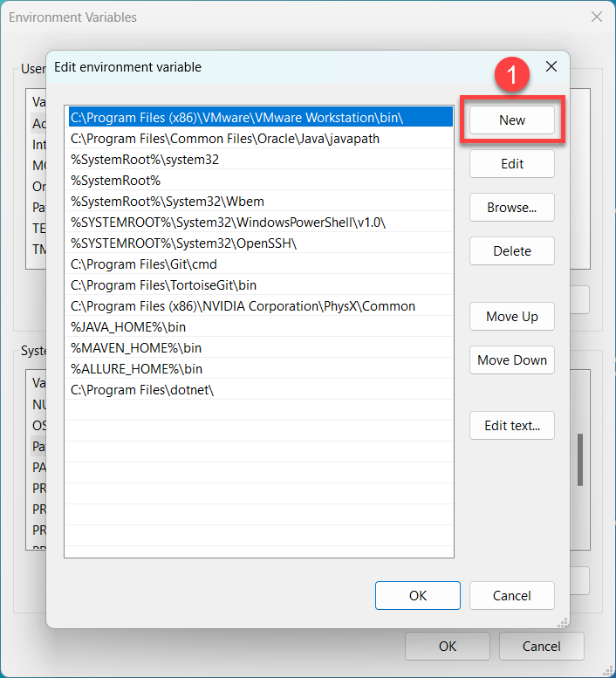Image resolution: width=616 pixels, height=678 pixels.
Task: Select the %JAVA_HOME%\bin entry
Action: 261,327
